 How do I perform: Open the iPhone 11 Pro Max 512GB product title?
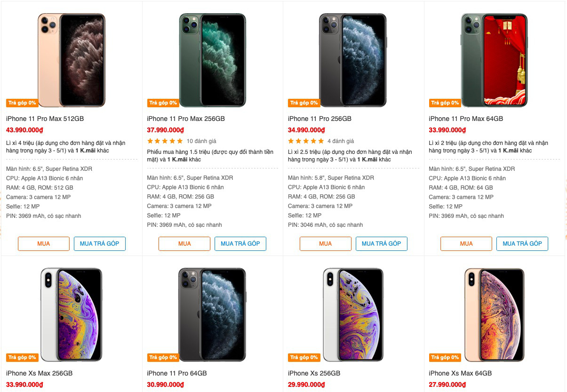click(46, 119)
